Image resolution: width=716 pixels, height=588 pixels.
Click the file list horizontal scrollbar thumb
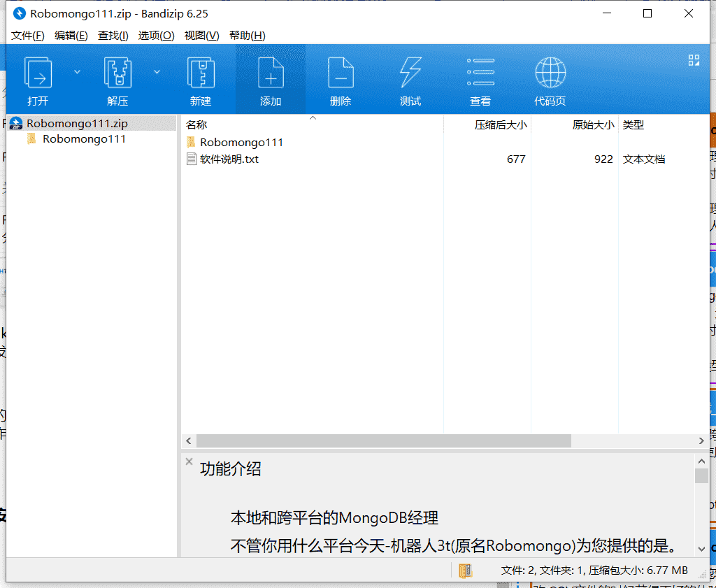(x=384, y=441)
